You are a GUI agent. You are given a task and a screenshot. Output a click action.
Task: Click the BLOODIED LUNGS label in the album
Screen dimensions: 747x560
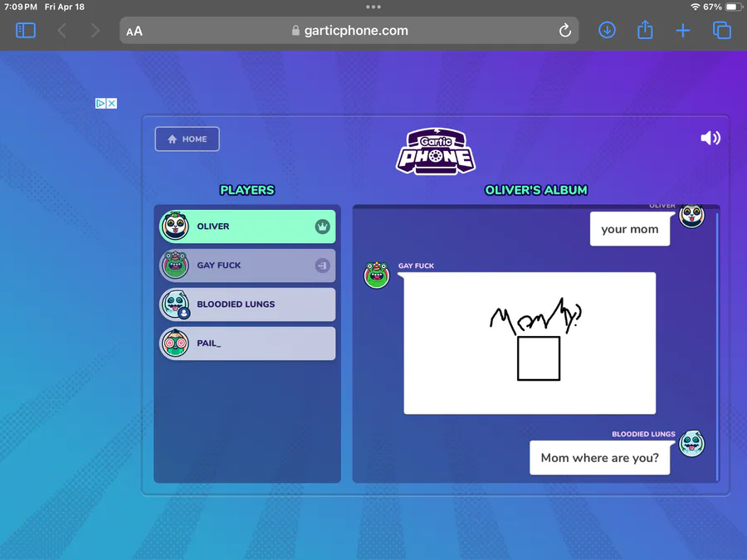[643, 434]
